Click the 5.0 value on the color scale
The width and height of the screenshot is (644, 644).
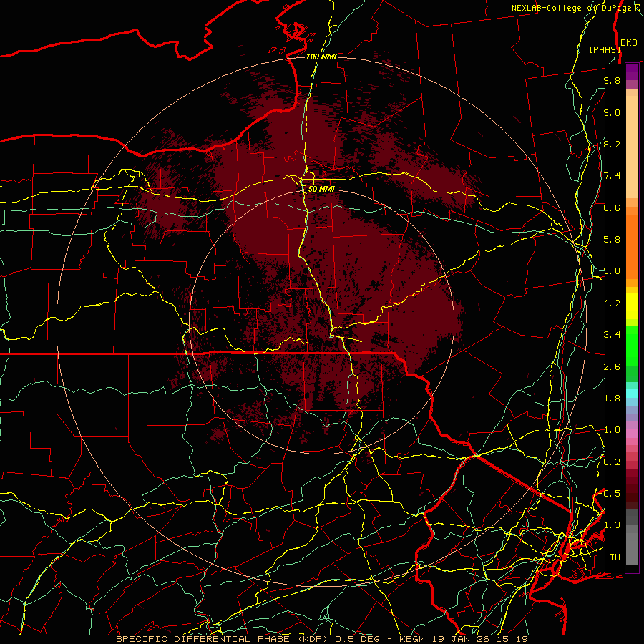[612, 271]
